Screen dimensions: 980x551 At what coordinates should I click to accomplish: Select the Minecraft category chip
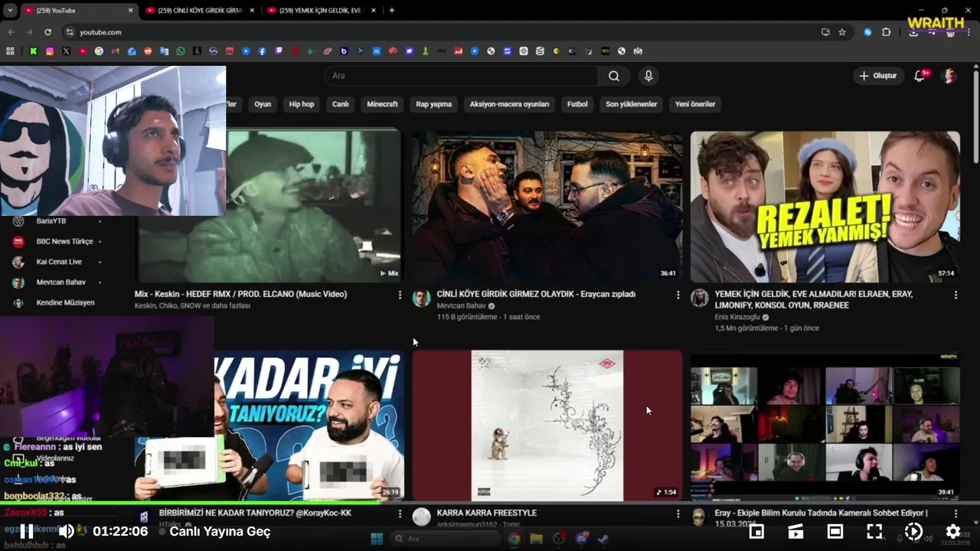[x=382, y=104]
